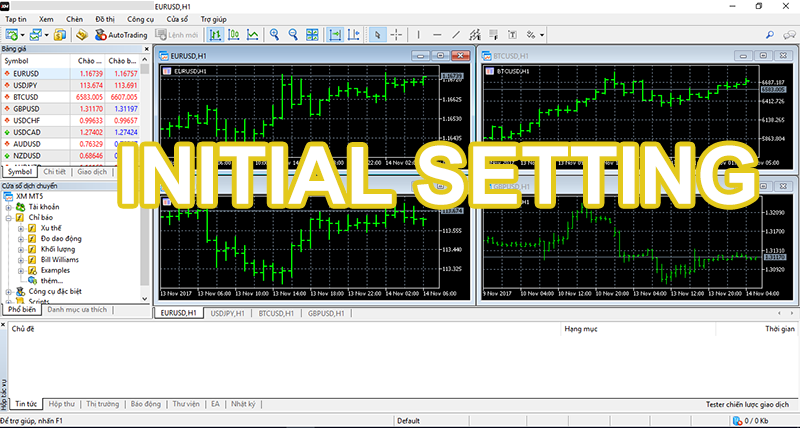
Task: Click the chat bubbles icon at top right
Action: pos(789,35)
